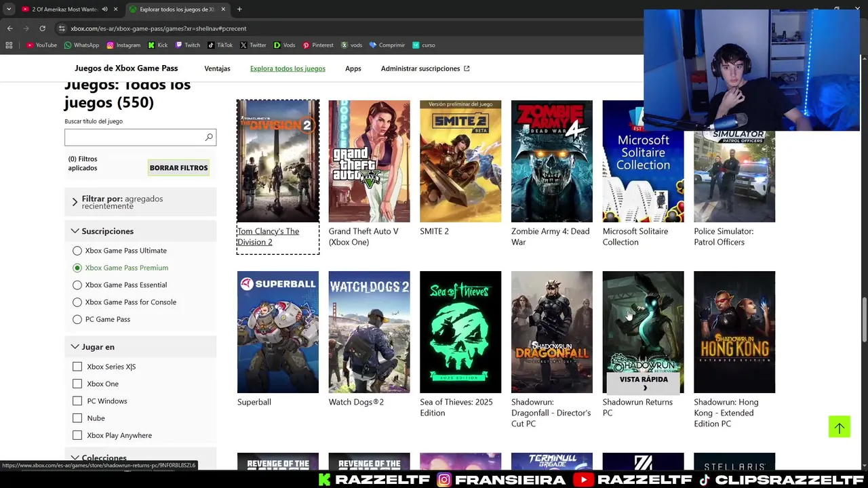
Task: Open the YouTube bookmark
Action: pos(41,45)
